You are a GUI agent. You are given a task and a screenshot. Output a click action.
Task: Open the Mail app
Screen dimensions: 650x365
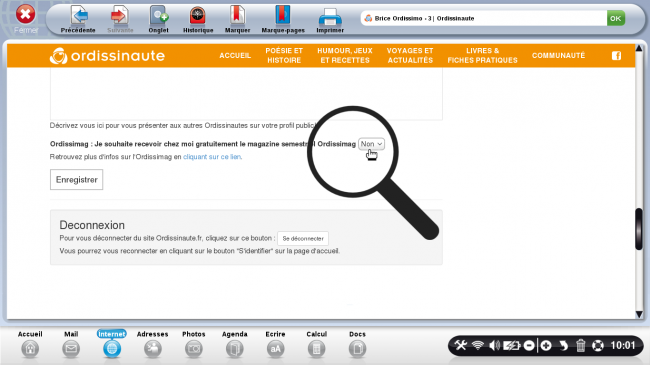[x=71, y=344]
